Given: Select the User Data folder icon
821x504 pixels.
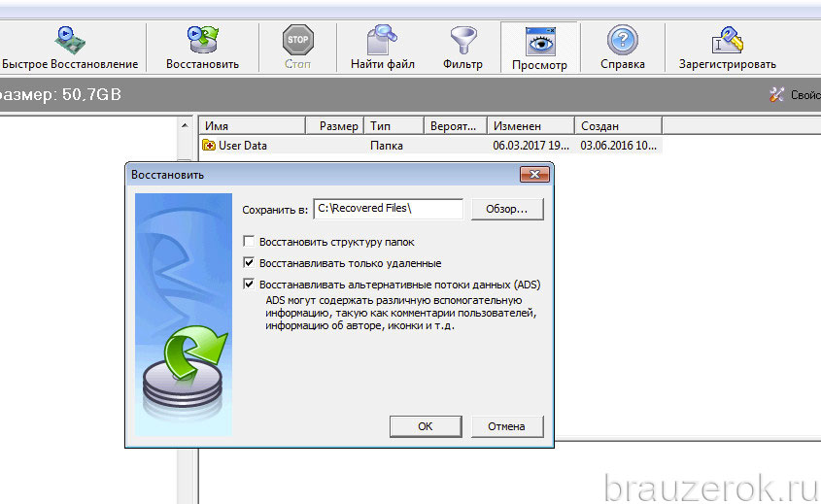Looking at the screenshot, I should pos(209,146).
